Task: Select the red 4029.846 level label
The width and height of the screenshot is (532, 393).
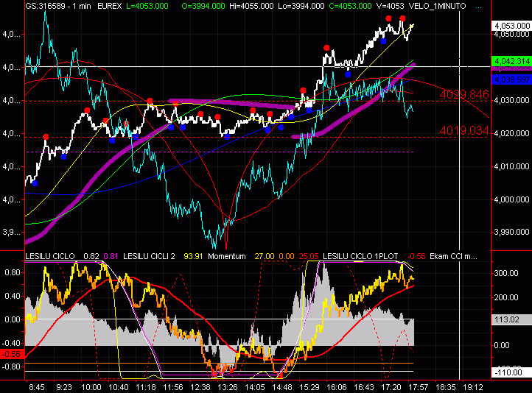Action: pos(464,94)
